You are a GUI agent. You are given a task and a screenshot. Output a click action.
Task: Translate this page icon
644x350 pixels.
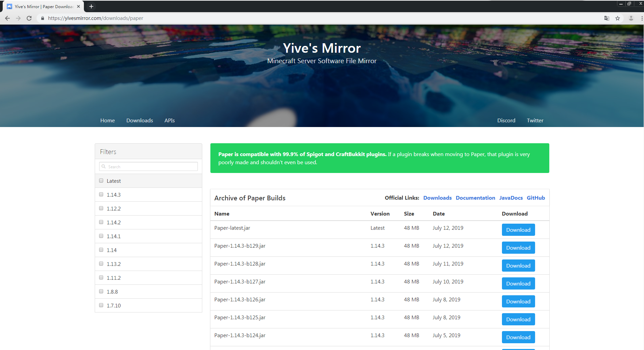[x=607, y=18]
